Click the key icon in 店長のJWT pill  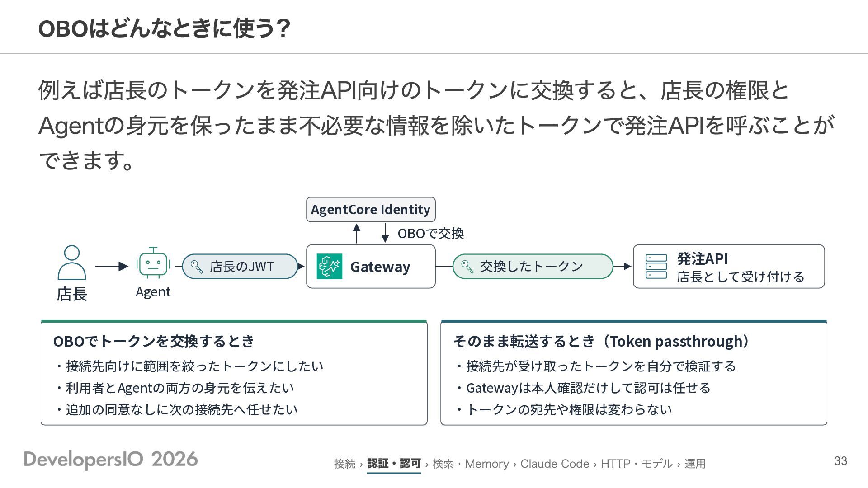pos(197,267)
